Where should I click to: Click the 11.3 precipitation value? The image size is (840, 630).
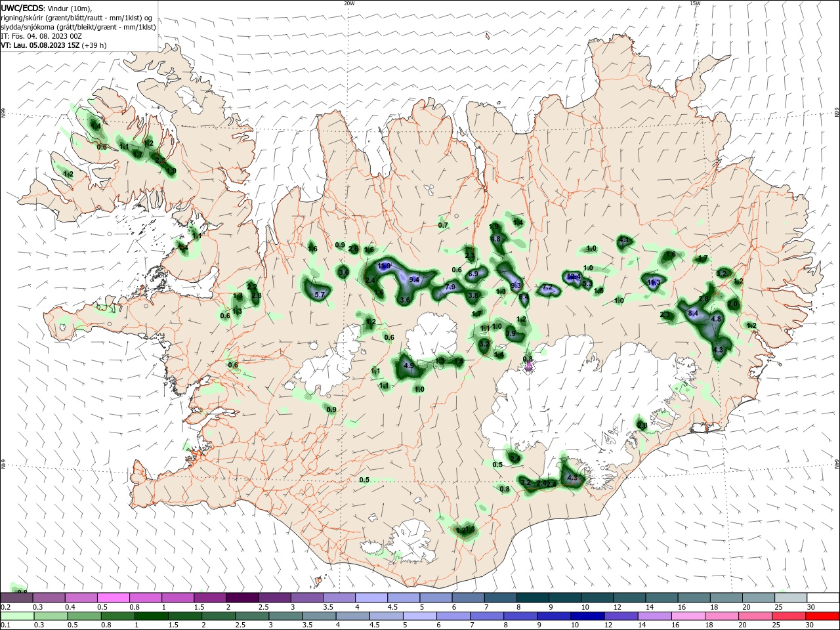[654, 282]
